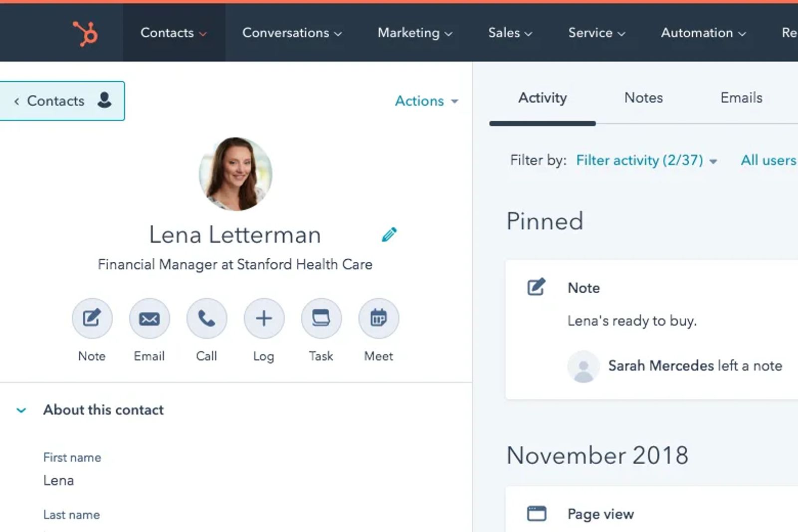Create a Task for this contact
The height and width of the screenshot is (532, 798).
[x=321, y=318]
